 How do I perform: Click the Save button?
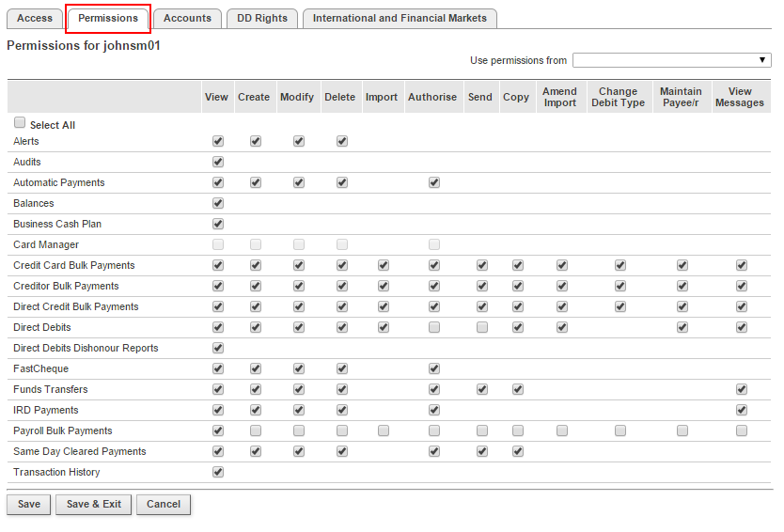(x=29, y=504)
